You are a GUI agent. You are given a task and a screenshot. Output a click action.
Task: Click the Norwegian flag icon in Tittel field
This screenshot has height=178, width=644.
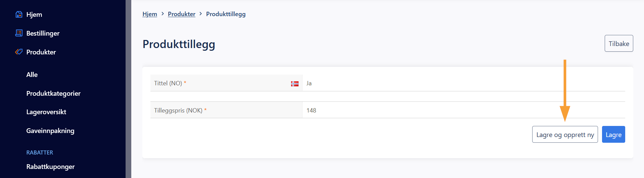[x=295, y=84]
